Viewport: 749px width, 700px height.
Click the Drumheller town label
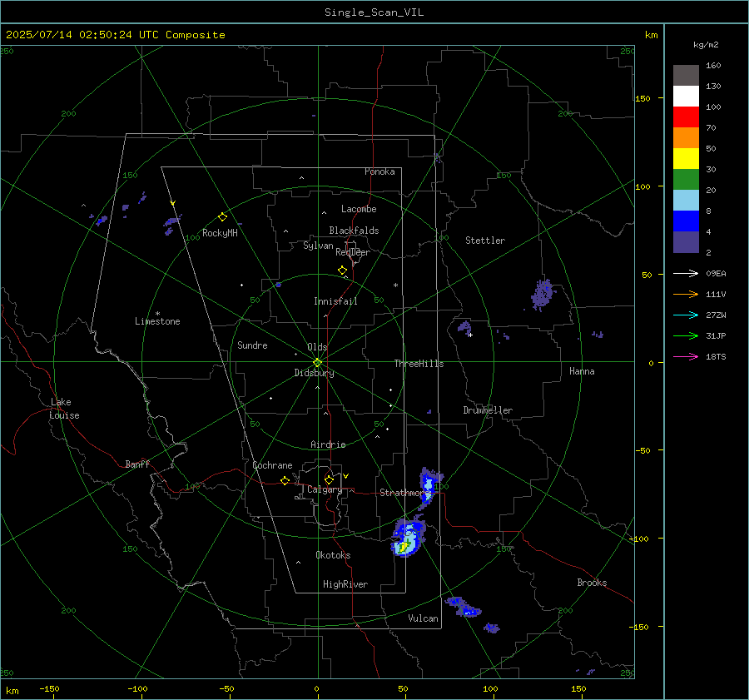(x=488, y=410)
